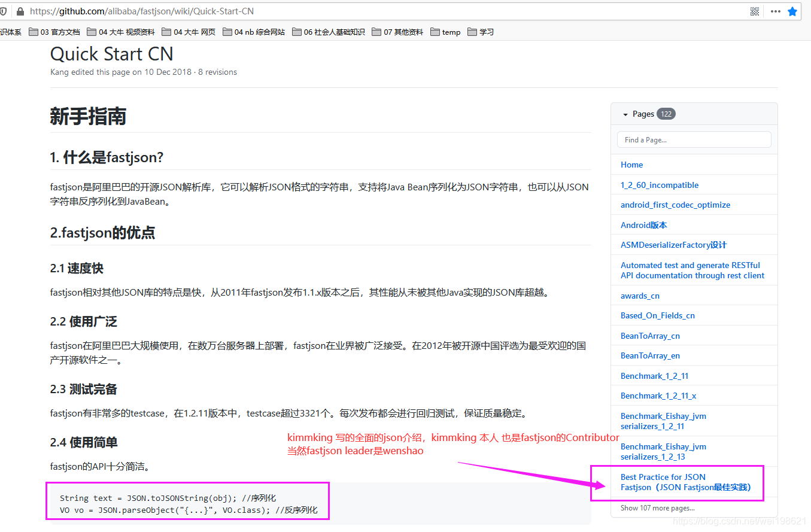Open the Benchmark_1_2_11_x page

pos(658,396)
